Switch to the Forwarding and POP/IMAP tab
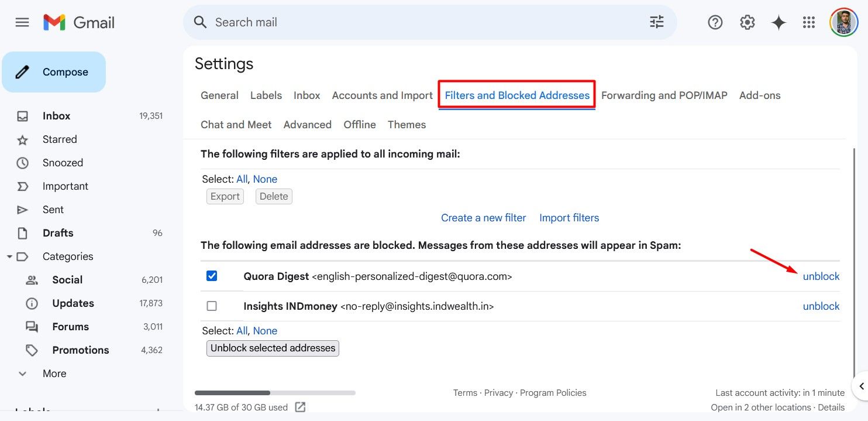Viewport: 868px width, 421px height. [664, 95]
